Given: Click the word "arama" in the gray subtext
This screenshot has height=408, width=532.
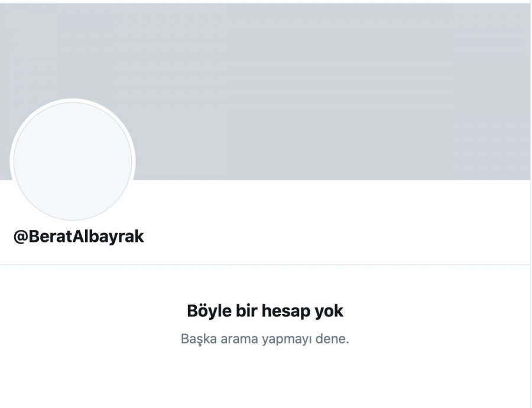Looking at the screenshot, I should tap(239, 339).
